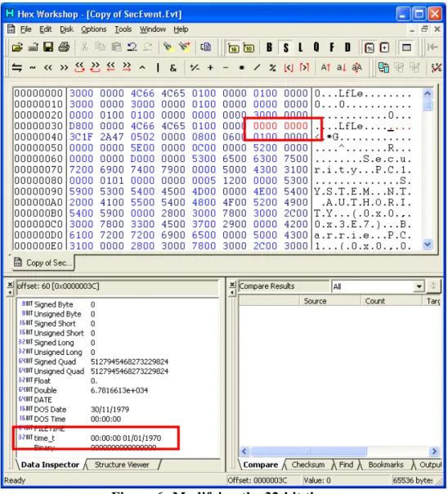Click the Open file folder icon

click(17, 47)
